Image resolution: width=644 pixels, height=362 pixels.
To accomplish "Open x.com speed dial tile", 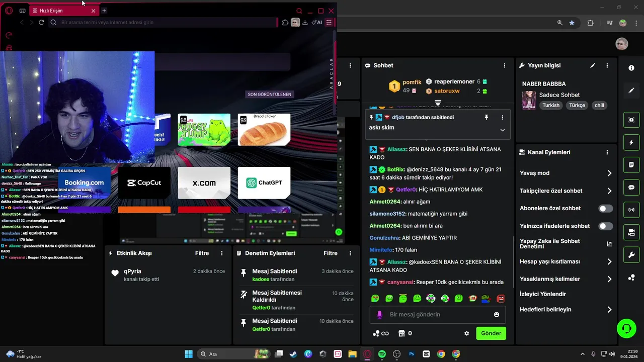I will [204, 183].
